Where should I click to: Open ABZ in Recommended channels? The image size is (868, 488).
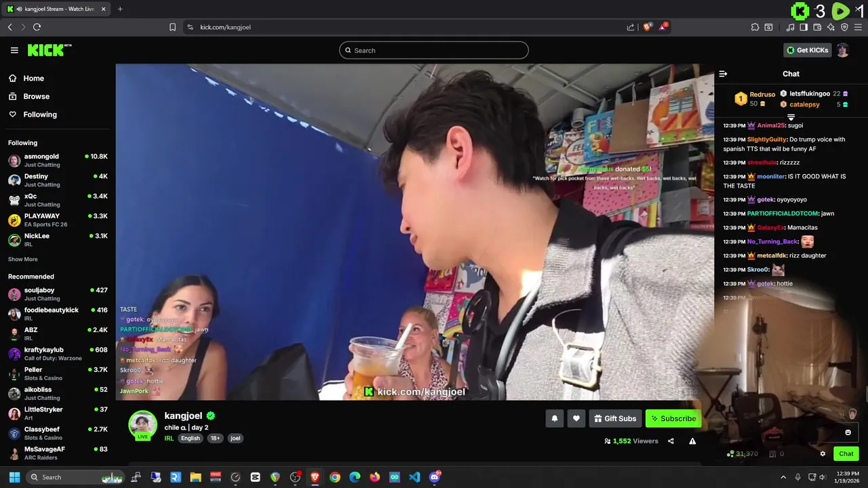(58, 333)
